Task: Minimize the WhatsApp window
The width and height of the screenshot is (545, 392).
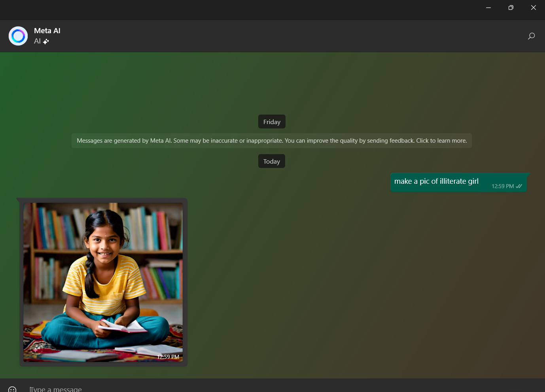Action: click(x=488, y=8)
